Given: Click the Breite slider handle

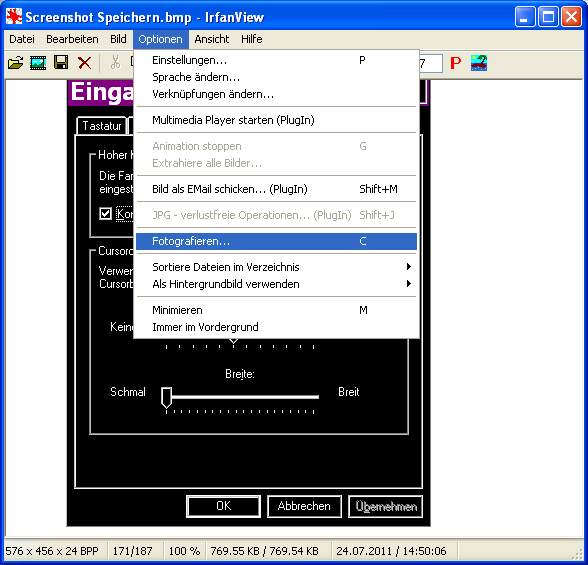Looking at the screenshot, I should [166, 397].
